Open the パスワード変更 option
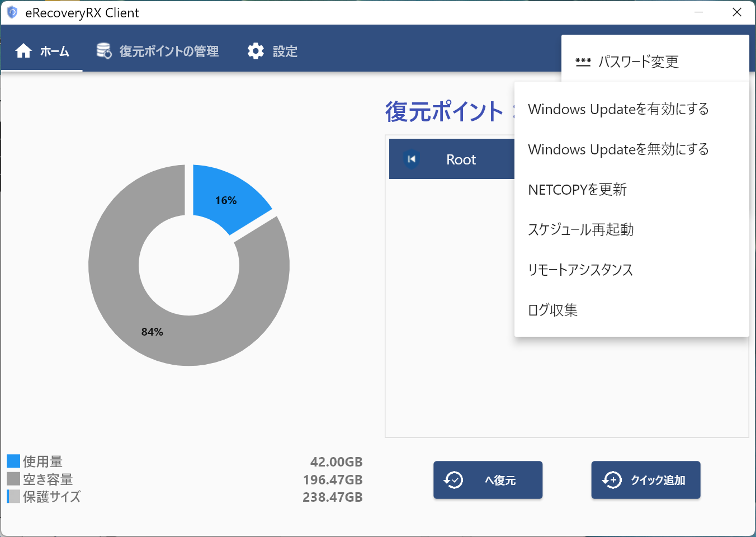Image resolution: width=756 pixels, height=537 pixels. tap(639, 62)
